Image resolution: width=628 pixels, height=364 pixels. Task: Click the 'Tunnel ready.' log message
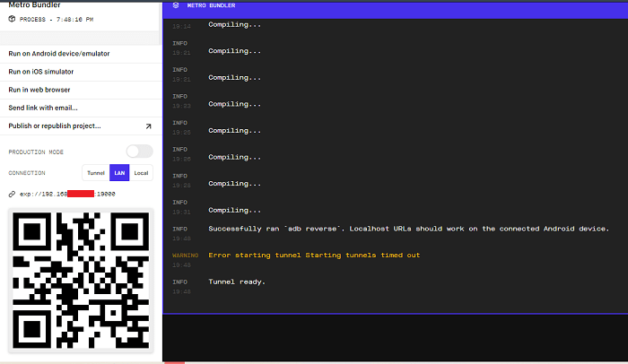pos(237,282)
